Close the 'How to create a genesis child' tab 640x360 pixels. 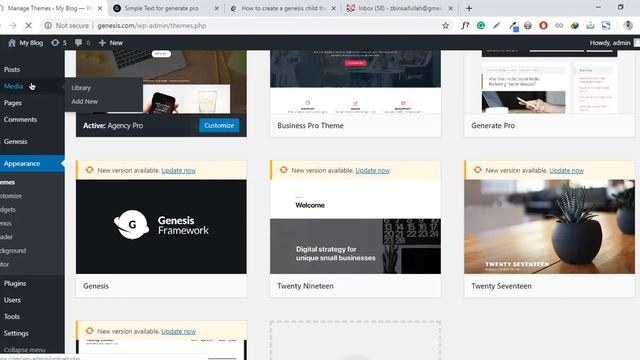click(x=333, y=8)
